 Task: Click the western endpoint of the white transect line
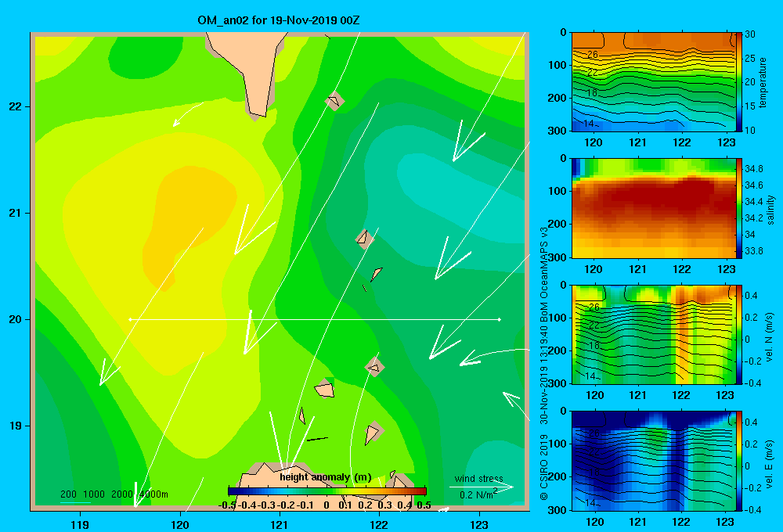click(130, 319)
